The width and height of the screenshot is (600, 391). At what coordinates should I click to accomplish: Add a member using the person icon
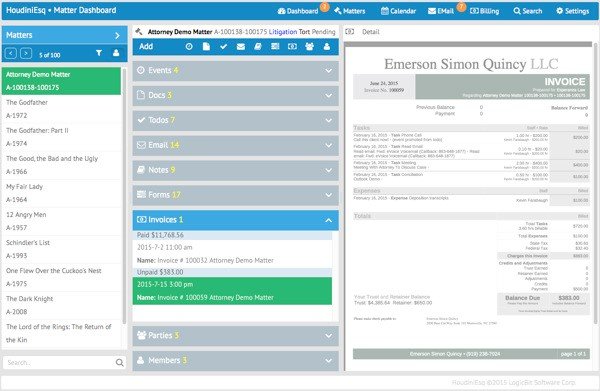(x=327, y=47)
